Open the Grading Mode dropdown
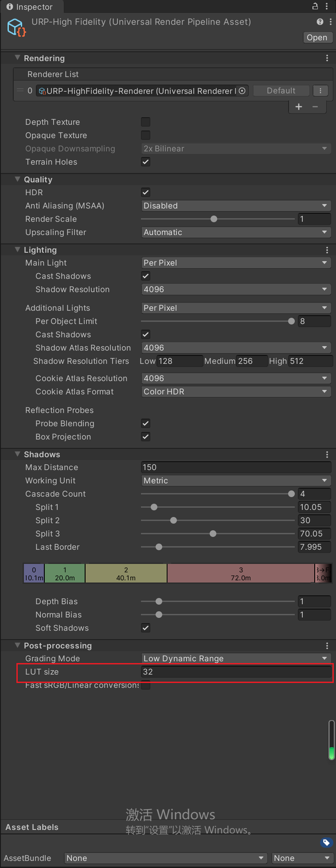Viewport: 336px width, 868px height. pyautogui.click(x=235, y=659)
